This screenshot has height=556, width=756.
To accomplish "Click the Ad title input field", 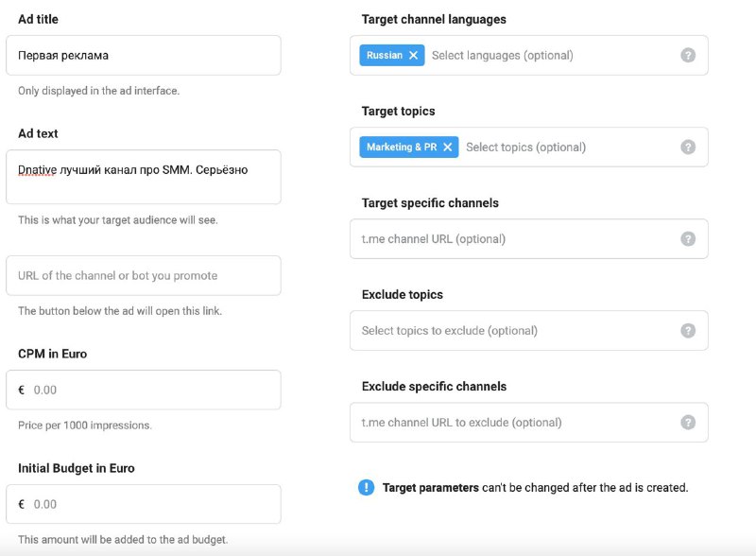I will click(x=144, y=55).
